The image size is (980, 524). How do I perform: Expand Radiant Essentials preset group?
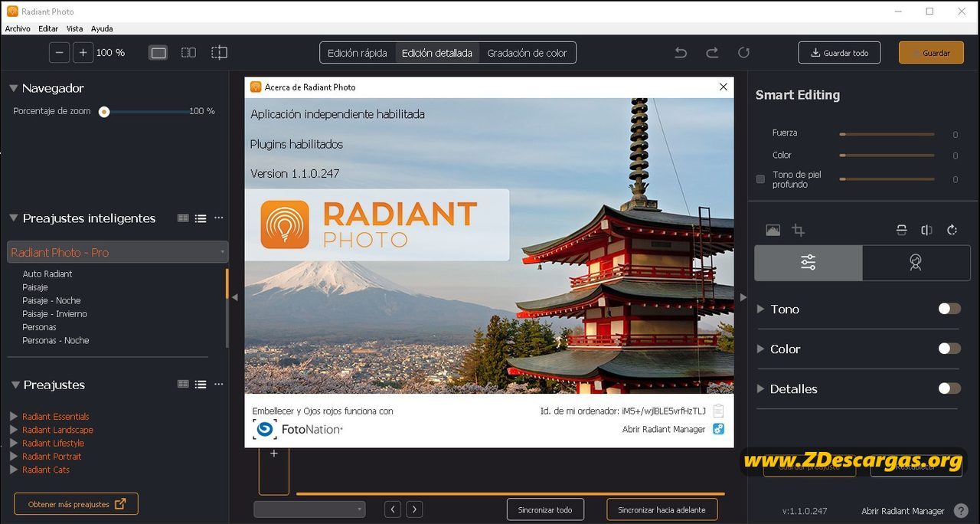point(13,417)
